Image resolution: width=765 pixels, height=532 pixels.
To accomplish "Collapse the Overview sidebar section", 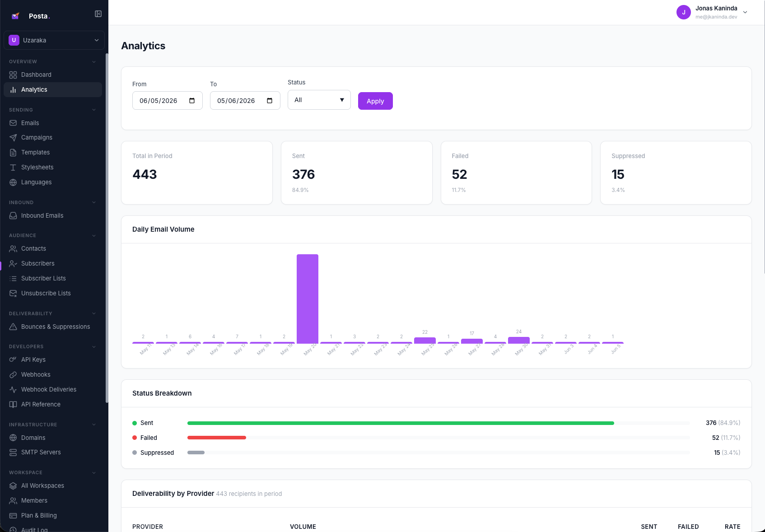I will pyautogui.click(x=94, y=62).
